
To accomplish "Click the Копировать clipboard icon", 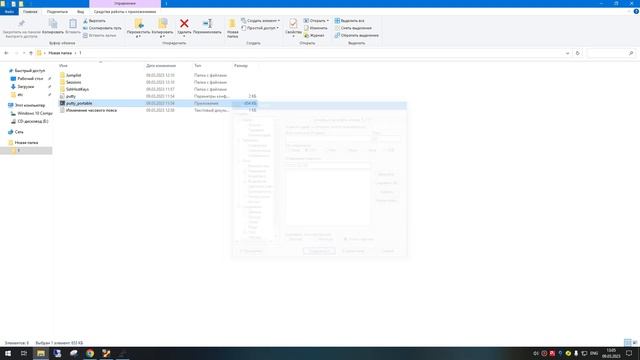I will (53, 24).
